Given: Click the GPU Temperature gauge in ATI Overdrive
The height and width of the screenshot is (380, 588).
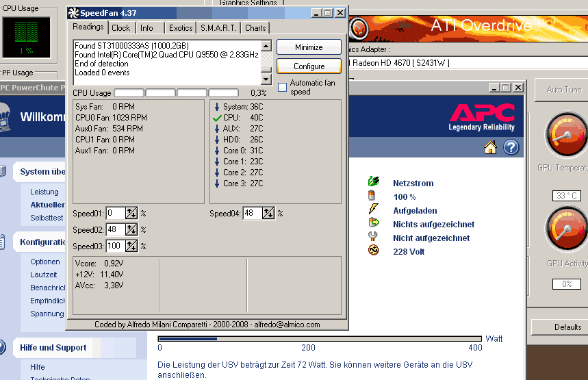Looking at the screenshot, I should (566, 134).
